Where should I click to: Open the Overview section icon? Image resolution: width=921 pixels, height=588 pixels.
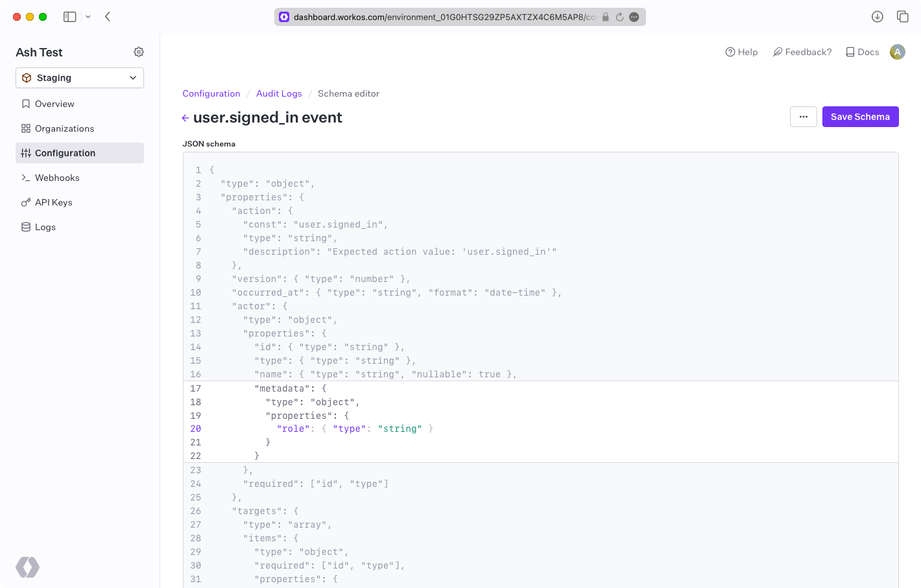coord(26,104)
